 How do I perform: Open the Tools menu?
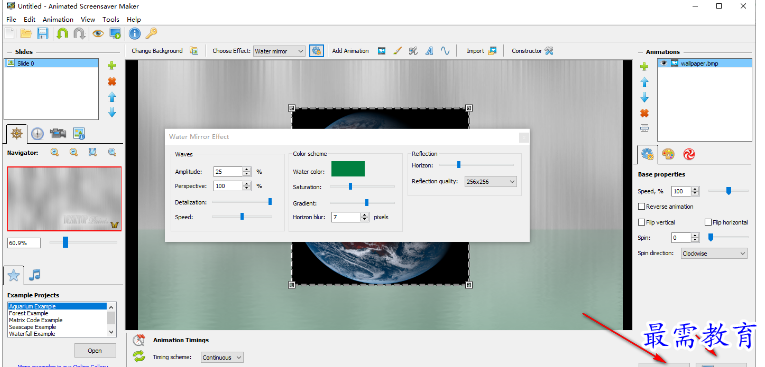coord(111,20)
